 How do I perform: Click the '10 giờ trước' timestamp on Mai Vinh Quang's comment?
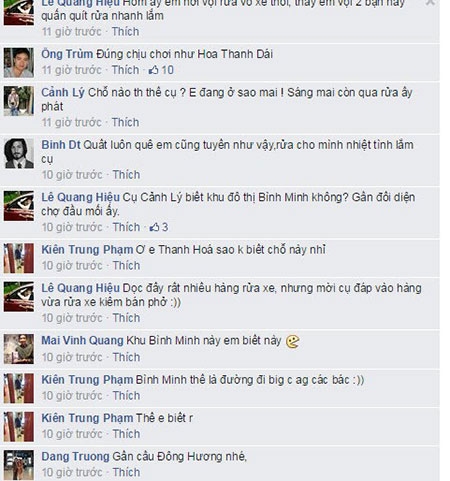(x=72, y=357)
